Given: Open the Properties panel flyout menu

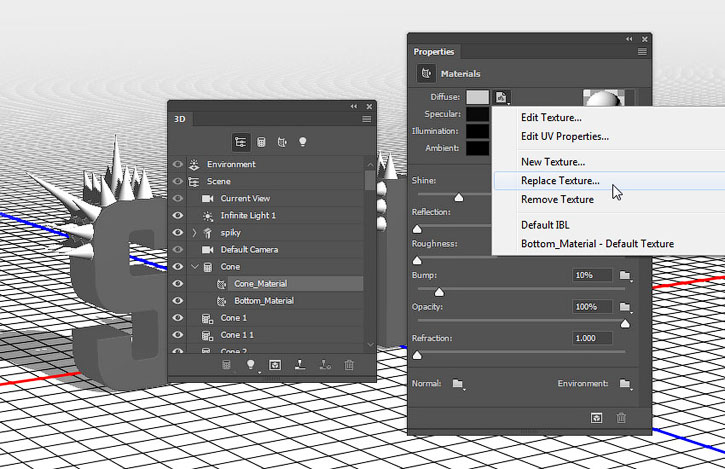Looking at the screenshot, I should pos(642,52).
